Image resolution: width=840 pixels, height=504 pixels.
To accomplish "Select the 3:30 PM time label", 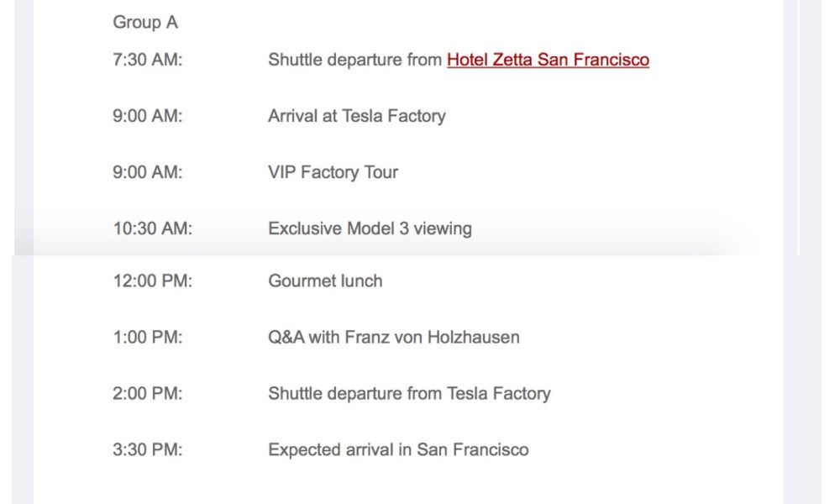I will tap(147, 449).
